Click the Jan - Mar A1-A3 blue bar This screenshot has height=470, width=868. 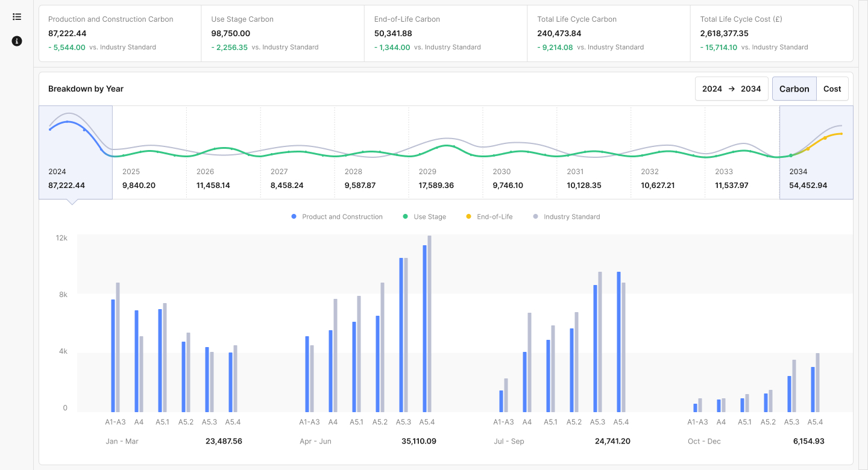coord(113,356)
